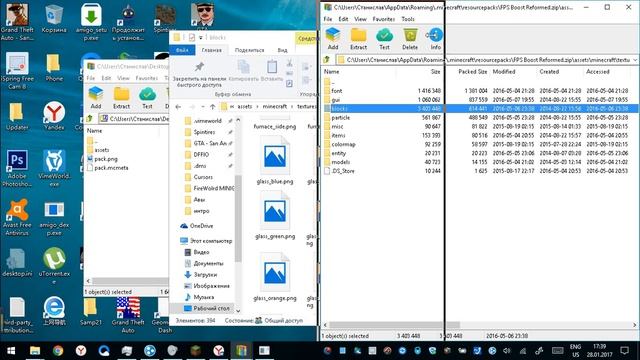Open the Файл tab in Explorer
This screenshot has width=640, height=360.
(182, 50)
